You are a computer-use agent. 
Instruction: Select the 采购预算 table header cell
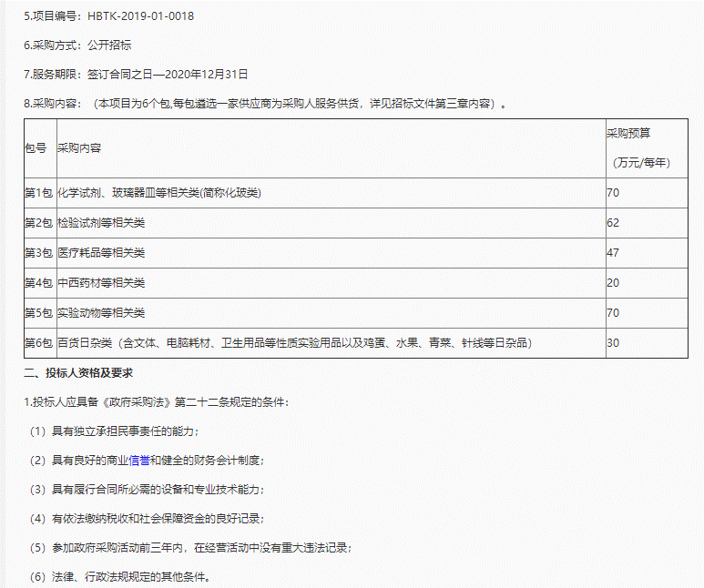(x=628, y=133)
